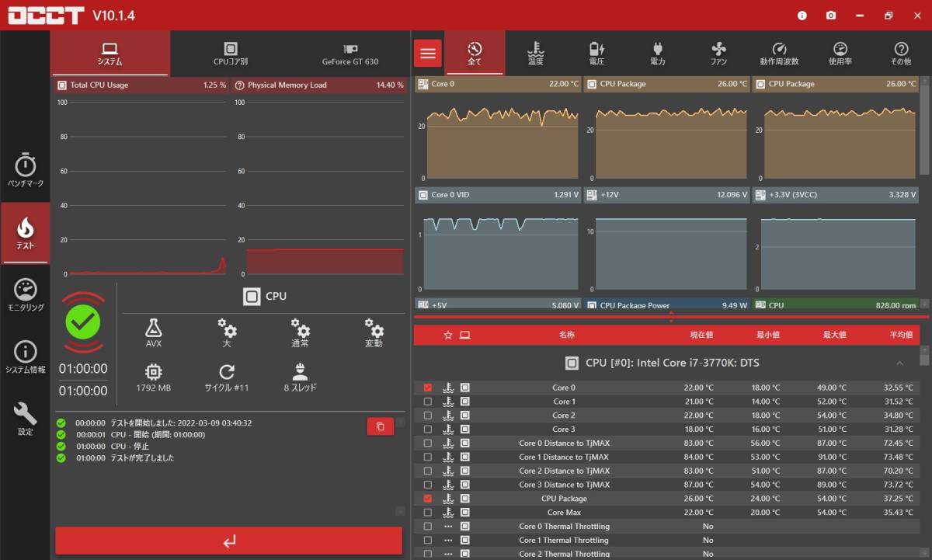932x560 pixels.
Task: Open the ベンチマーク (Benchmark) sidebar section
Action: pos(26,171)
